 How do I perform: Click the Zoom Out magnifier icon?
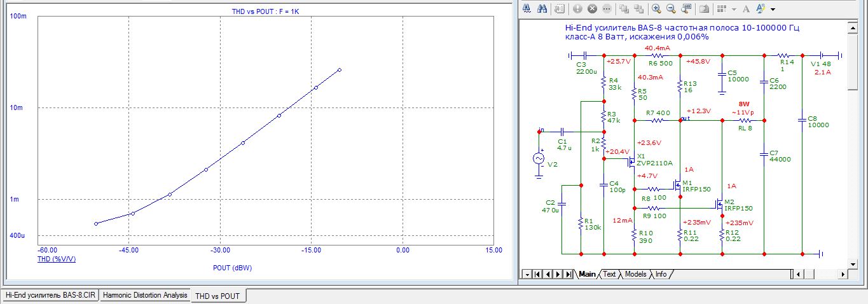pyautogui.click(x=671, y=9)
